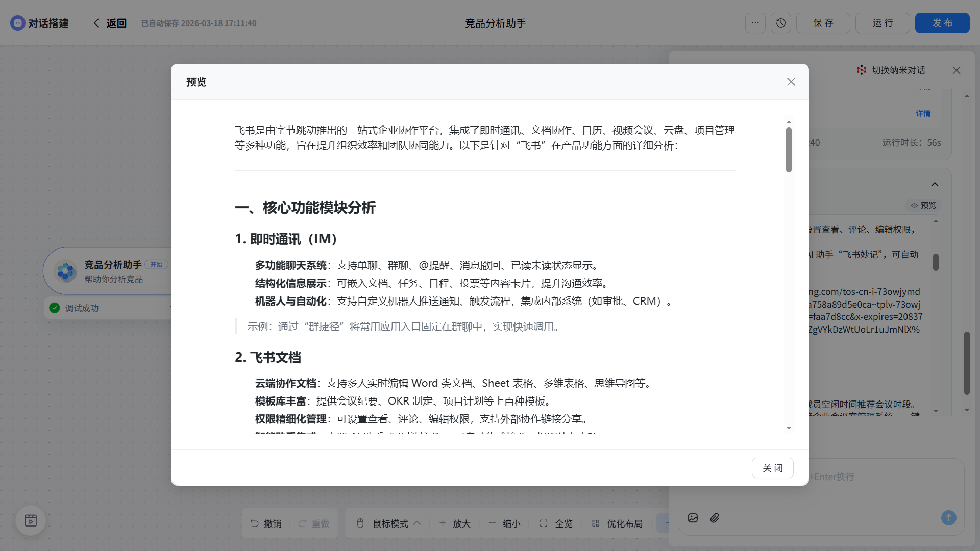Open the debug video panel icon
The image size is (980, 551).
31,520
